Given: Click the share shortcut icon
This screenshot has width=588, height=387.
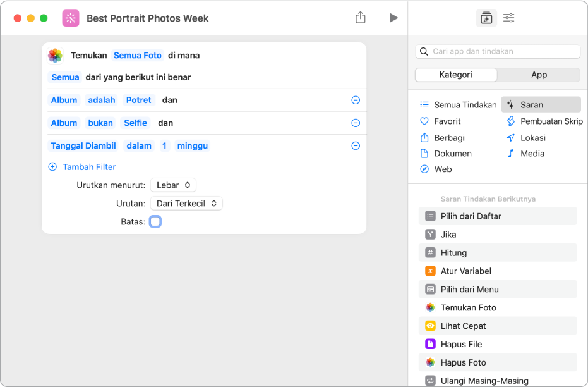Looking at the screenshot, I should click(x=360, y=18).
